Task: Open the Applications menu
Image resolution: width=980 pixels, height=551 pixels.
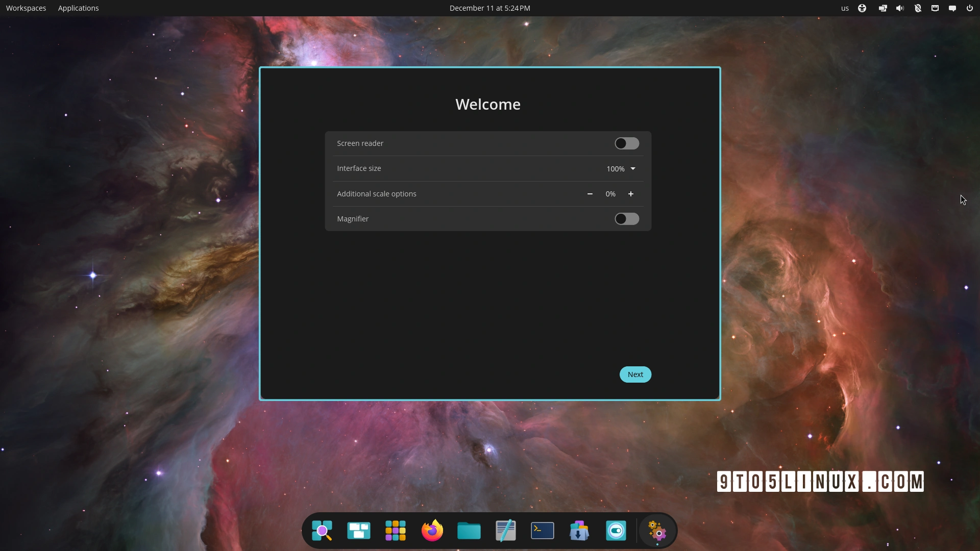Action: (x=78, y=8)
